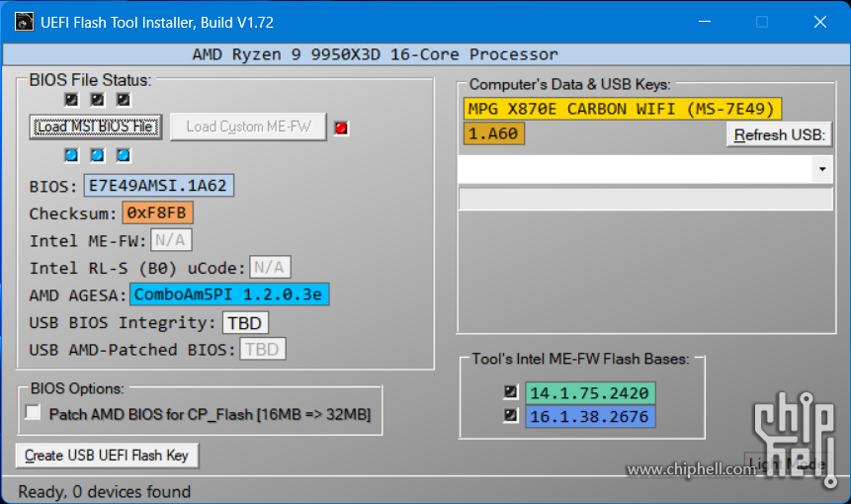This screenshot has height=504, width=851.
Task: Select the ME-FW base 14.1.75.2420 entry
Action: pyautogui.click(x=590, y=392)
